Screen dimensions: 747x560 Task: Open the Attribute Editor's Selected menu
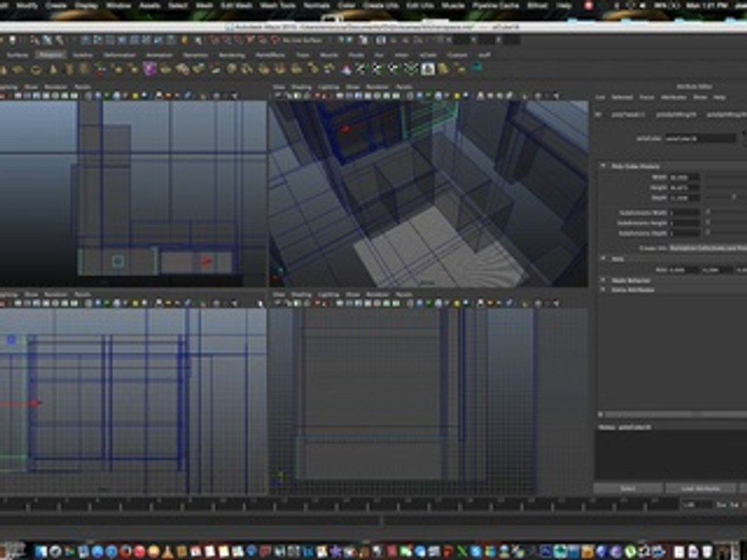[x=622, y=97]
